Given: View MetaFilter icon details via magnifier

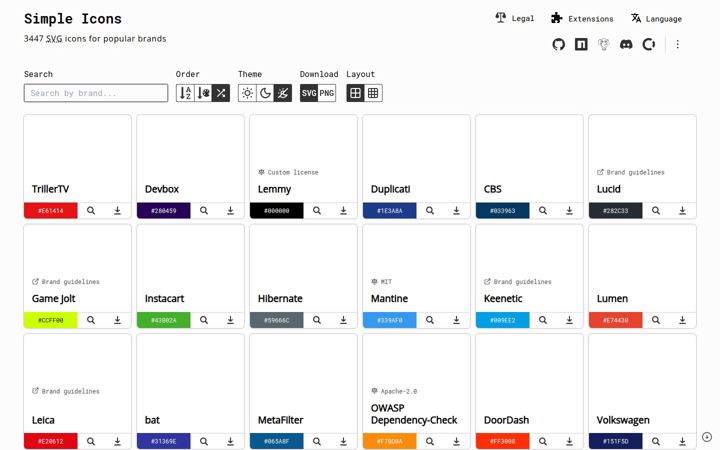Looking at the screenshot, I should tap(317, 441).
